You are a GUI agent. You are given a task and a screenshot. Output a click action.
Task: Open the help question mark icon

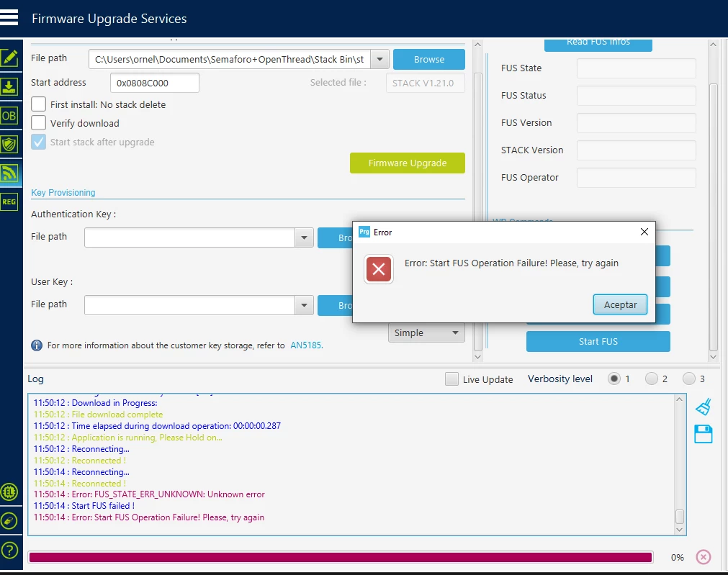(9, 551)
